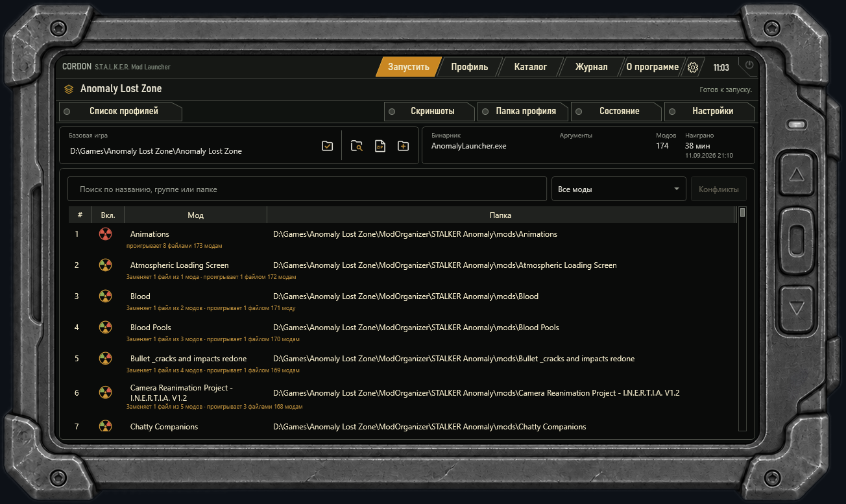Click the ZIP file icon
Screen dimensions: 846x504
point(380,146)
